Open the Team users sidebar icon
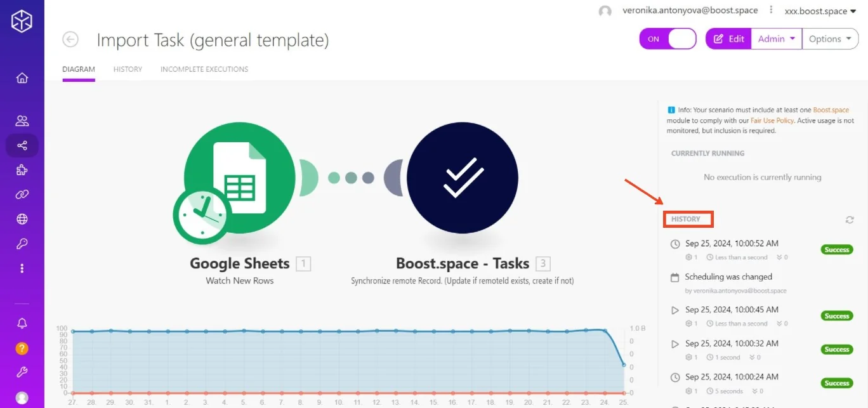This screenshot has width=868, height=408. tap(22, 121)
